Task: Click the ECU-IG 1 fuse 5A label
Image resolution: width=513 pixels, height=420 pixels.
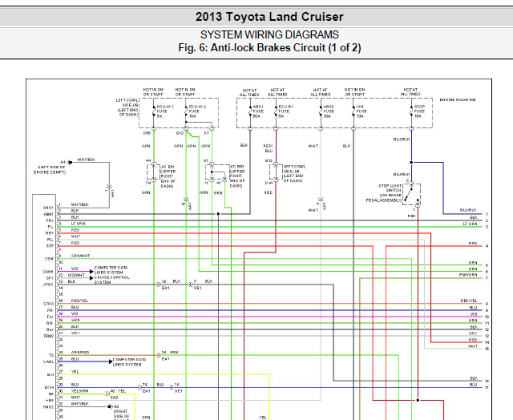Action: tap(164, 111)
